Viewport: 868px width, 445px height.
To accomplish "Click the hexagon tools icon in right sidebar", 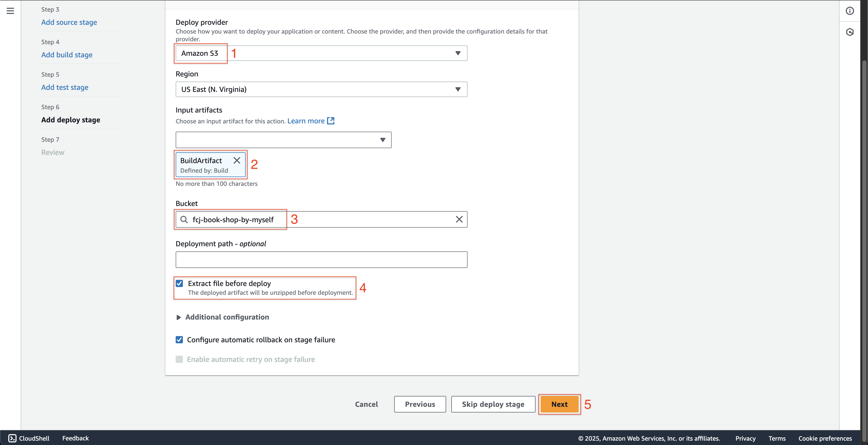I will click(850, 32).
